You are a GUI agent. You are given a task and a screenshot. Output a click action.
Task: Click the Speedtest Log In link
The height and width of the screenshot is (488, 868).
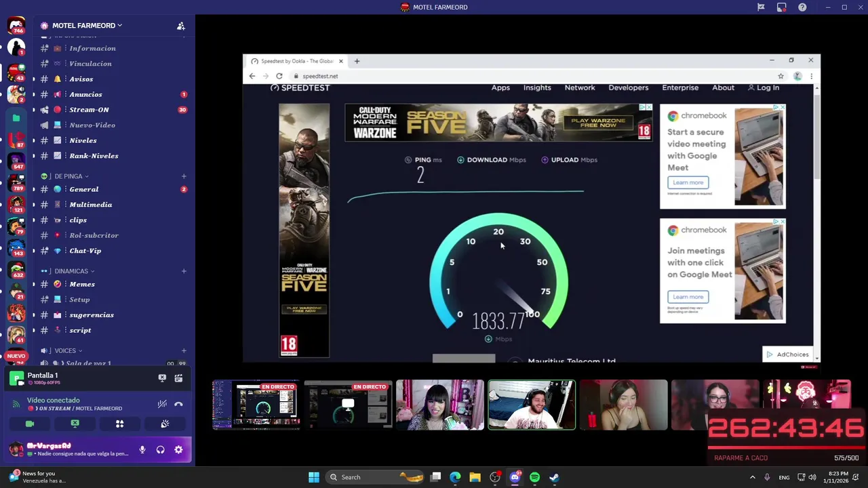coord(764,87)
